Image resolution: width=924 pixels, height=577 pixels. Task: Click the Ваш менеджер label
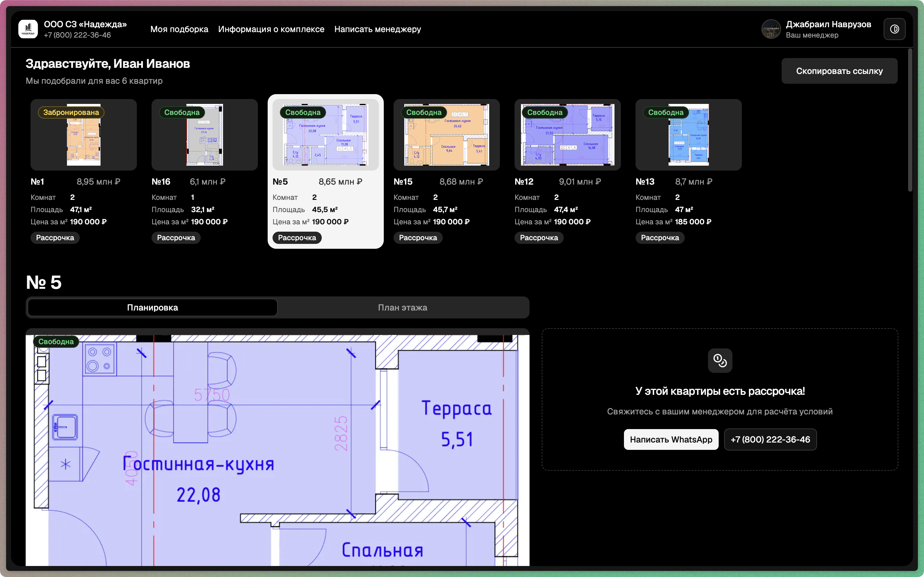pos(812,35)
